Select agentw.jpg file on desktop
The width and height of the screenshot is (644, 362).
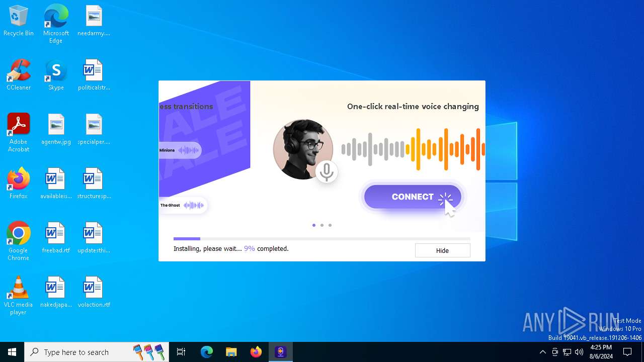(56, 130)
